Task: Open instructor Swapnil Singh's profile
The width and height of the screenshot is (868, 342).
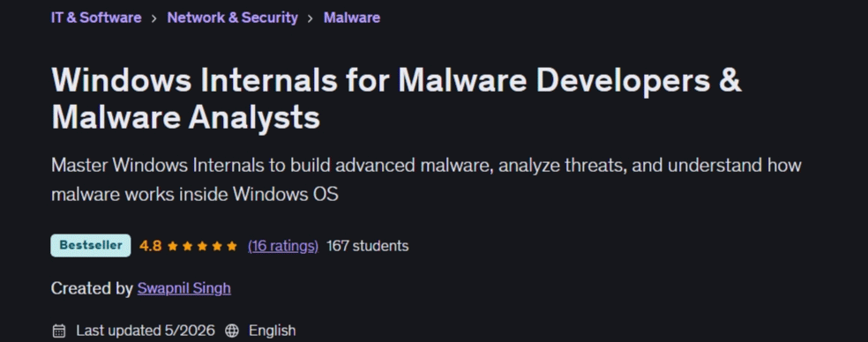Action: point(183,288)
